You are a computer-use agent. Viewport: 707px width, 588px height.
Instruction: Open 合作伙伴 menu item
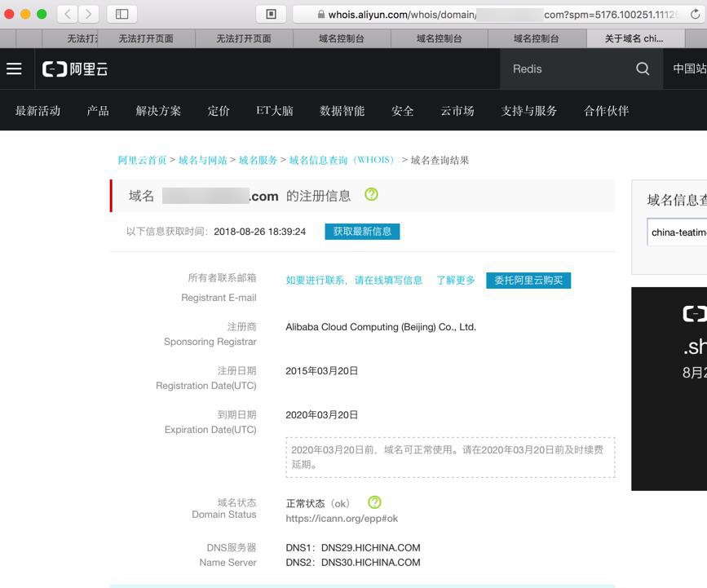tap(607, 110)
